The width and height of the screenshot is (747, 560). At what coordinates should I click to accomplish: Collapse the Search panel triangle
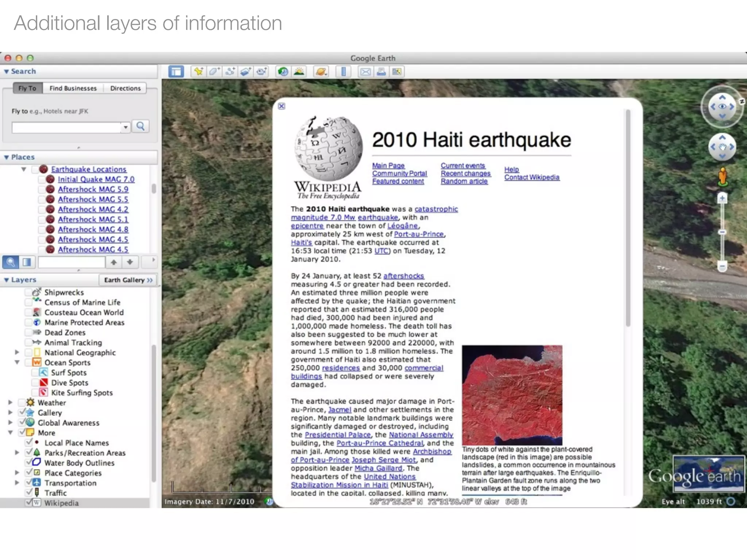click(6, 71)
